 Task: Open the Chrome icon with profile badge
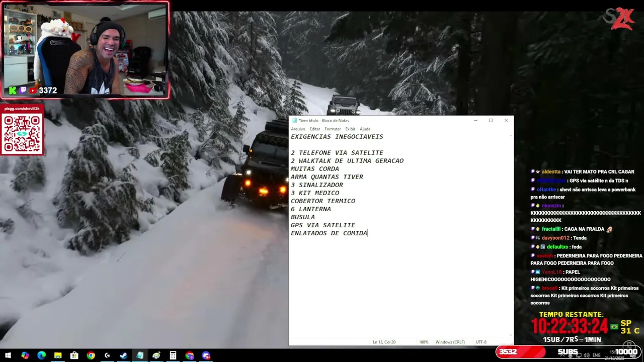coord(189,355)
